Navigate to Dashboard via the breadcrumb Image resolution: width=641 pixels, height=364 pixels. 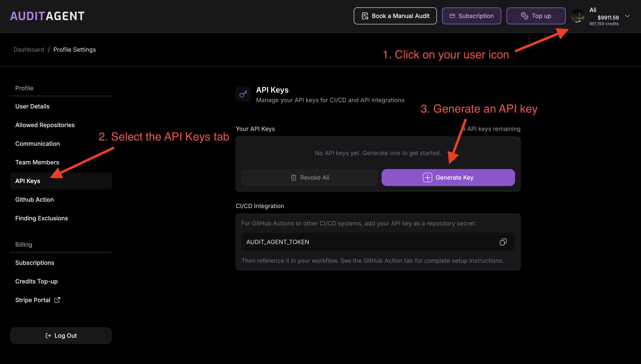tap(29, 50)
